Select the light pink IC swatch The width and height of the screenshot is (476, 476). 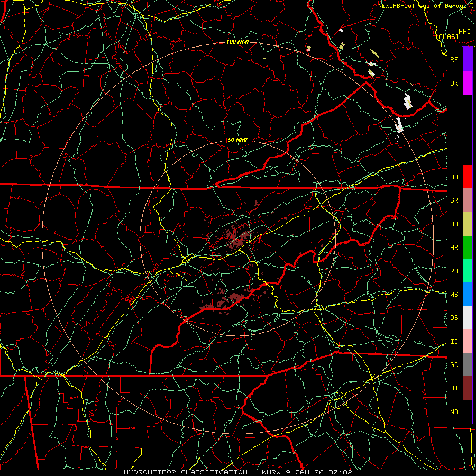click(x=467, y=341)
